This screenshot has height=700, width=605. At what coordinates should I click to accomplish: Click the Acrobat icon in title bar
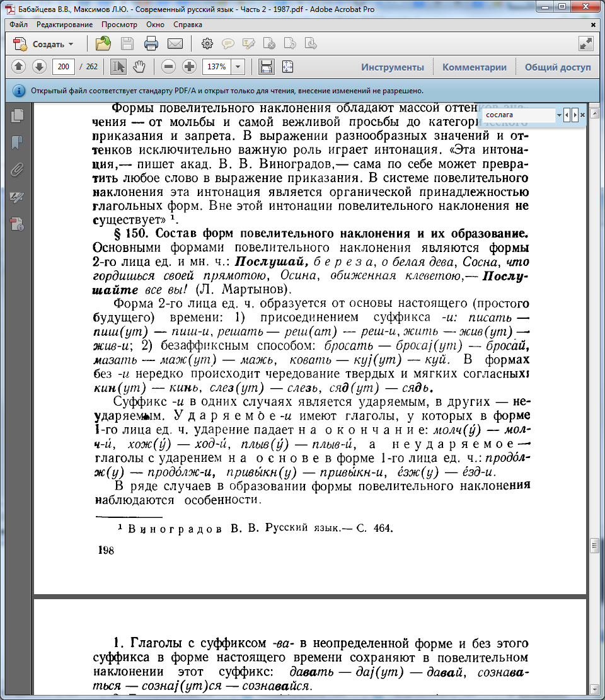pos(9,8)
